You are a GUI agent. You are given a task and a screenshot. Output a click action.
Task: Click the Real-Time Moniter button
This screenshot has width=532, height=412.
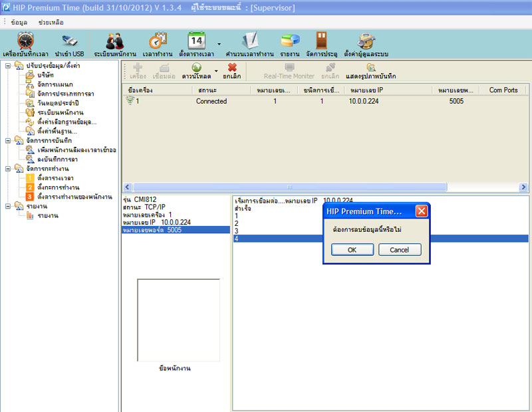point(289,72)
